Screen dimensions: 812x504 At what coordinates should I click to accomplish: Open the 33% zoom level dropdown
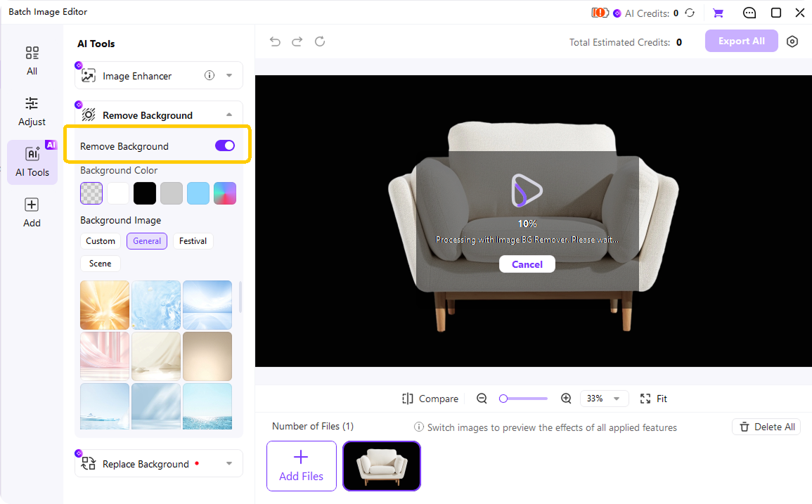605,399
